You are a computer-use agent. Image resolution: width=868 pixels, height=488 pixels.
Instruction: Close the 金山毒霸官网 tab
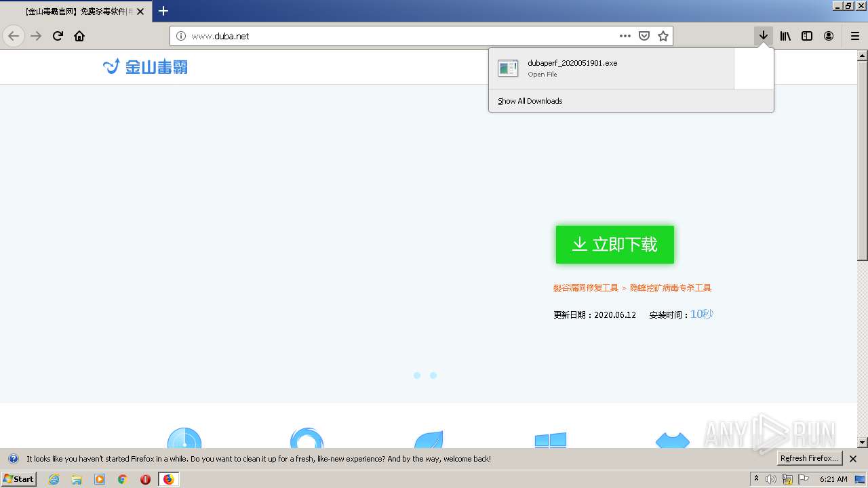140,12
